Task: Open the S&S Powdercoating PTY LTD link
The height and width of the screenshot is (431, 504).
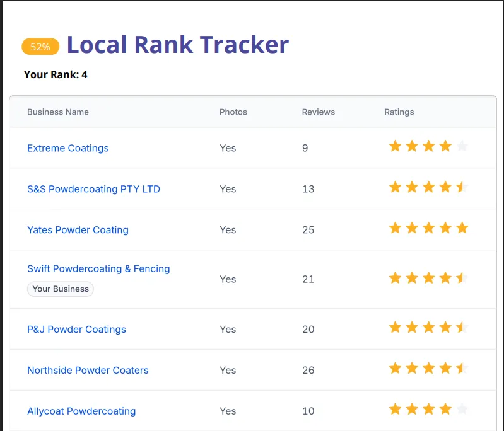Action: coord(93,189)
